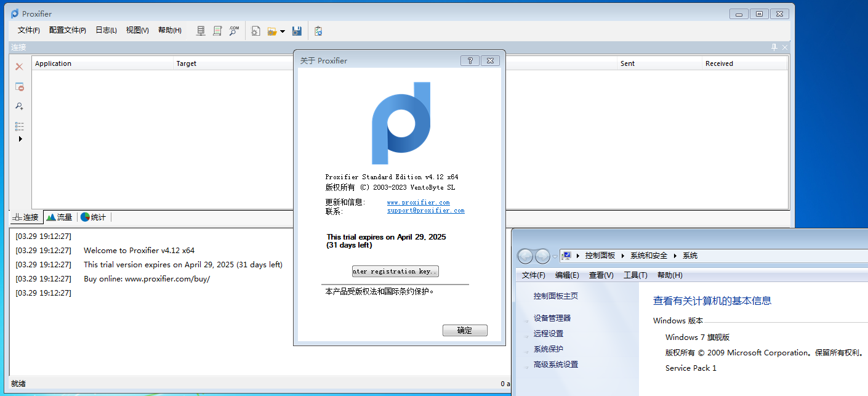Sort by the Application column header
Screen dimensions: 868x396
tap(103, 63)
